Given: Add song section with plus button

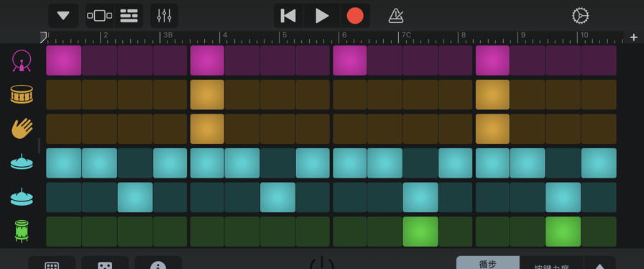Looking at the screenshot, I should coord(634,37).
